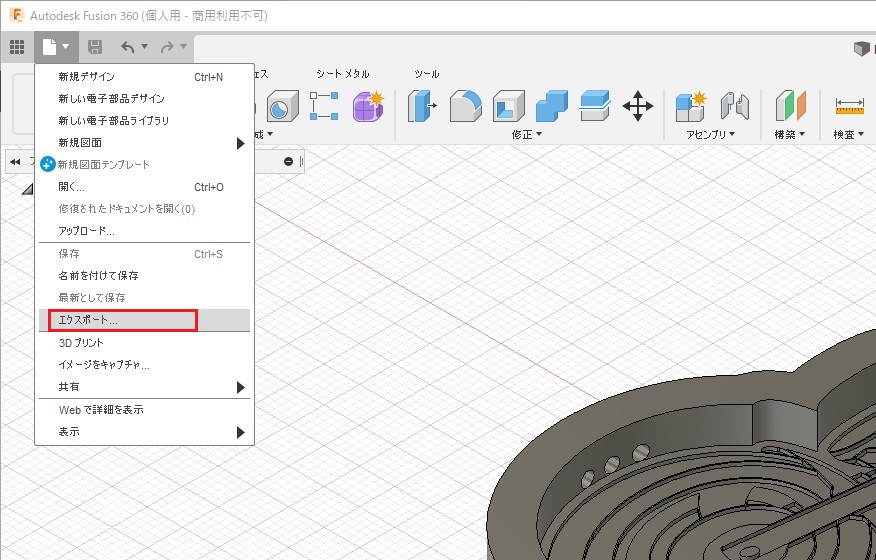Select 3D プリント menu entry
This screenshot has width=876, height=560.
click(x=81, y=343)
